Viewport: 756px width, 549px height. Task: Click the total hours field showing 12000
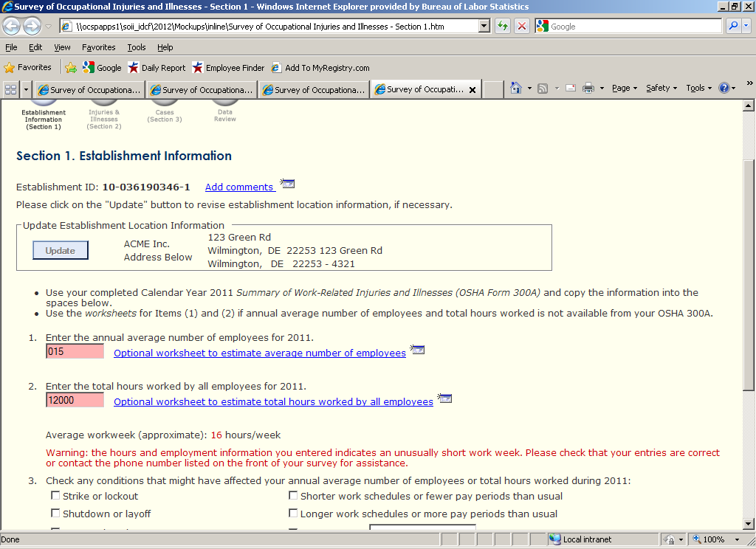[75, 400]
